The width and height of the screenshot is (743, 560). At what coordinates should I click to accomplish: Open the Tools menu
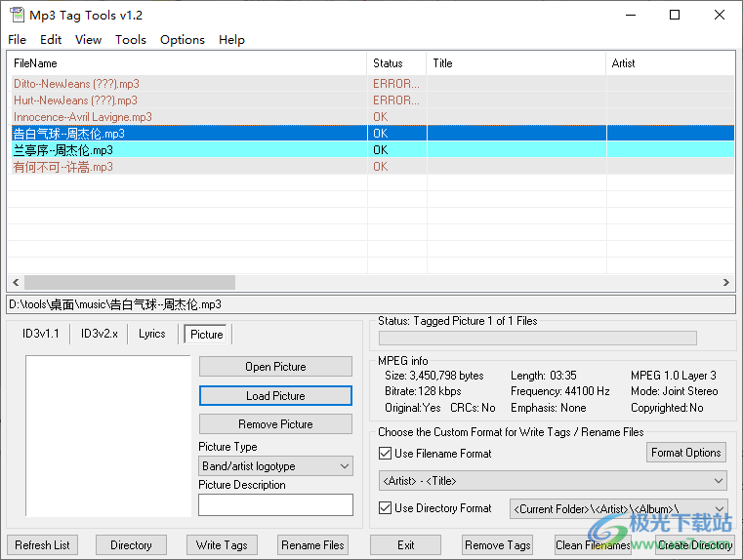pyautogui.click(x=131, y=40)
